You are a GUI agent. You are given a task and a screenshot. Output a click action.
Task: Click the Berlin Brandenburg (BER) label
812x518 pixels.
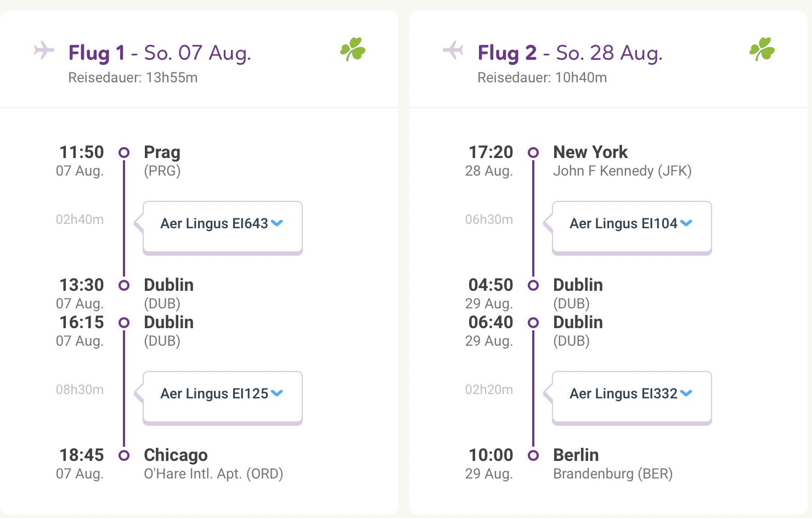pos(613,464)
